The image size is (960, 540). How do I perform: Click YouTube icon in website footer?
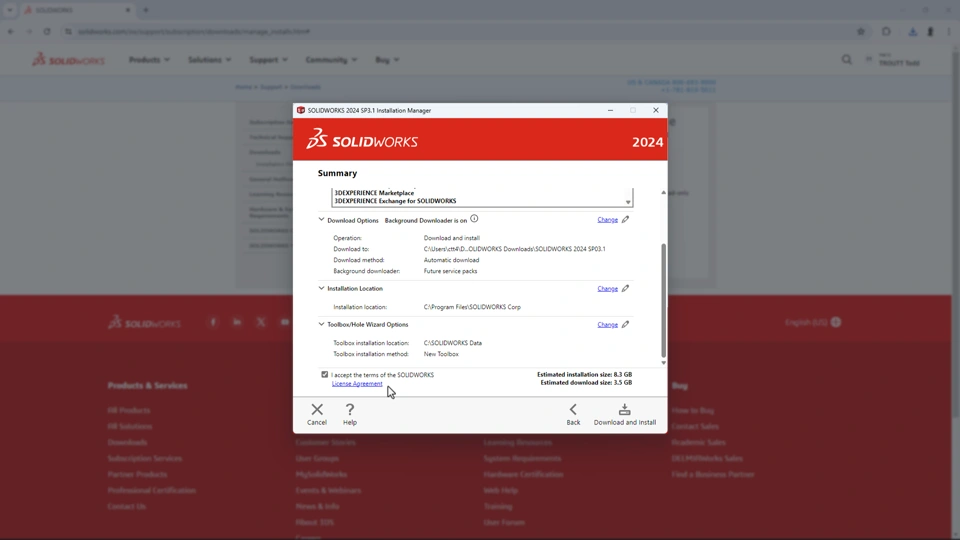[285, 322]
